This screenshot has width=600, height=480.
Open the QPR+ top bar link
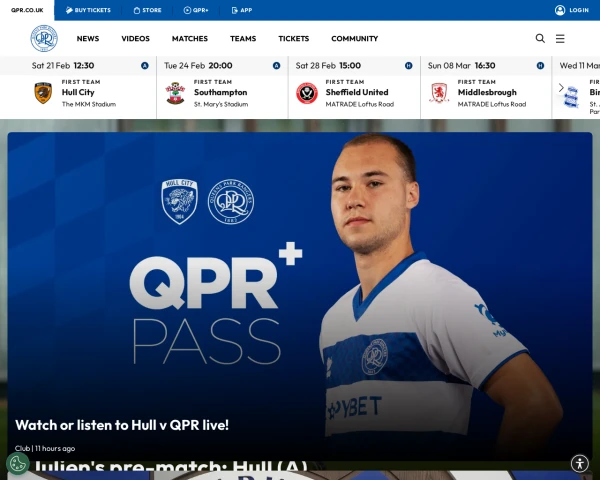point(196,10)
